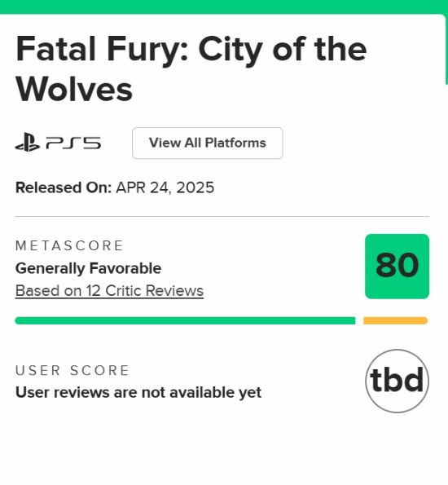Click the word Wolves in the heading
The image size is (448, 485).
coord(74,90)
